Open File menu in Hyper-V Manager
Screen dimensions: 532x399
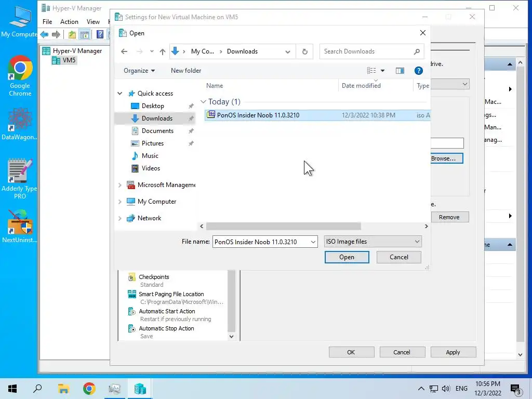coord(47,22)
